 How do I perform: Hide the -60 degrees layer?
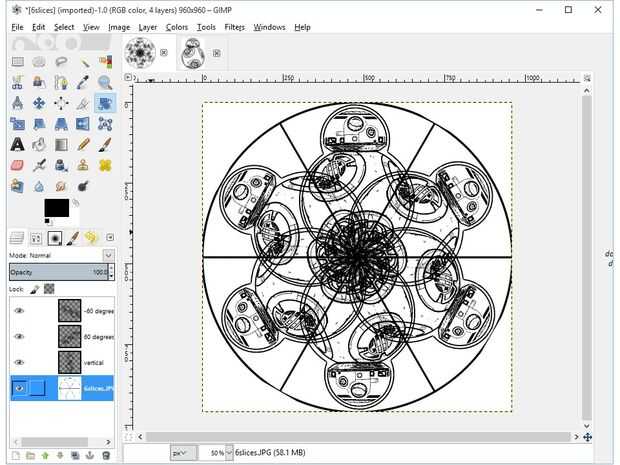[19, 311]
